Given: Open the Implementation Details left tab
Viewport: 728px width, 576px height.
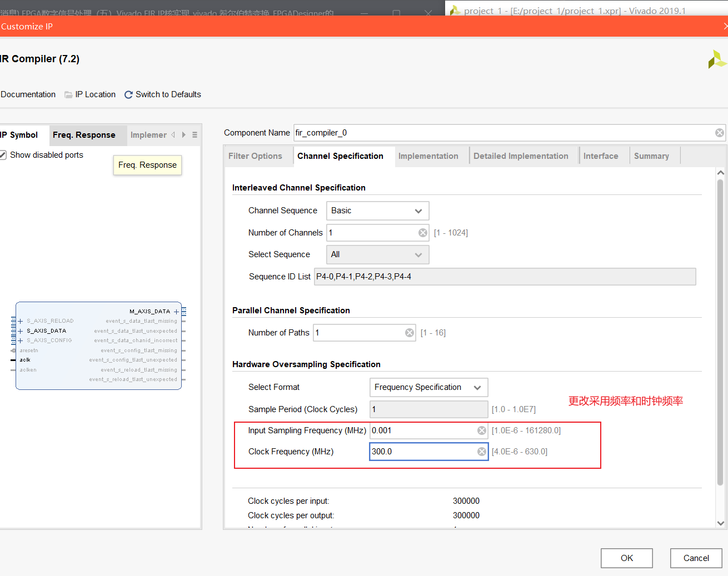Looking at the screenshot, I should [148, 135].
